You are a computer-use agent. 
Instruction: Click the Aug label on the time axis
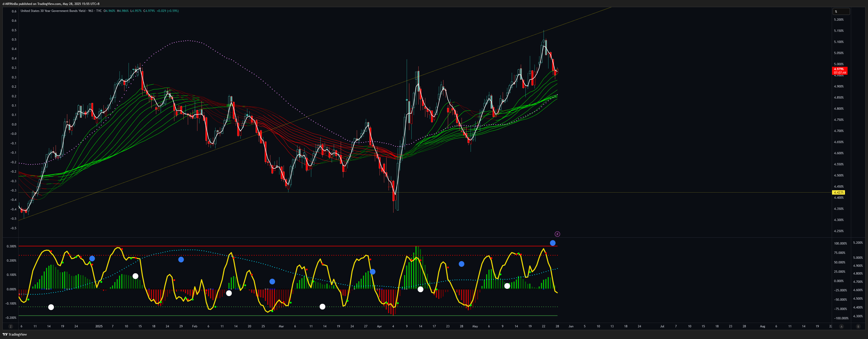click(762, 326)
